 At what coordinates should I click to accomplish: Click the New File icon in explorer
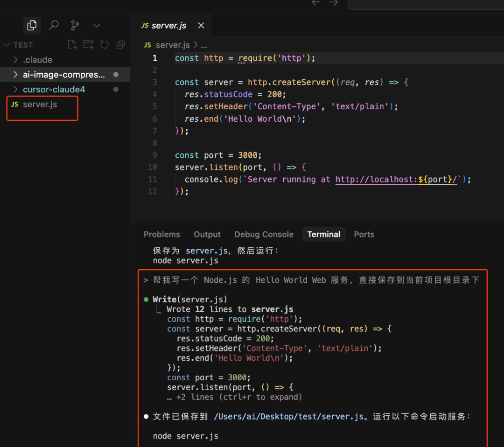point(73,45)
